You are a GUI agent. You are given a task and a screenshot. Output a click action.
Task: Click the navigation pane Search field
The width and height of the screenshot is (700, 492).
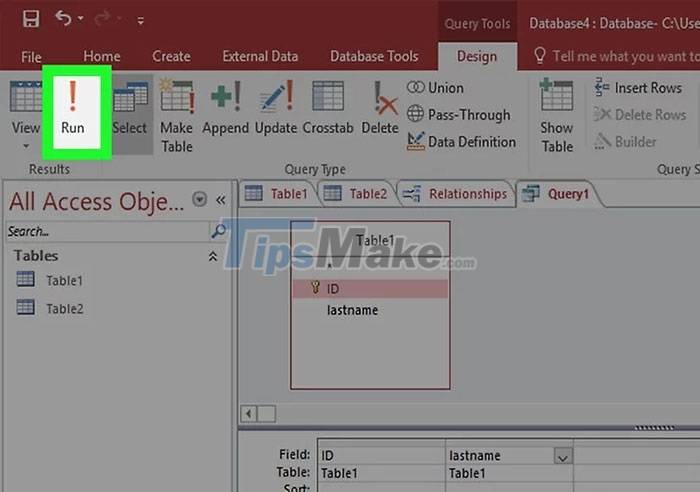107,231
